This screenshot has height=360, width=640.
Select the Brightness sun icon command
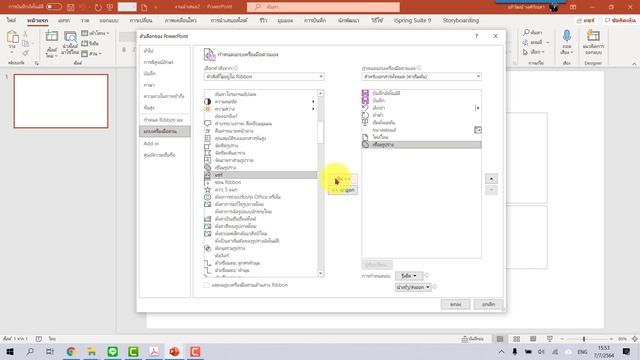pos(207,109)
